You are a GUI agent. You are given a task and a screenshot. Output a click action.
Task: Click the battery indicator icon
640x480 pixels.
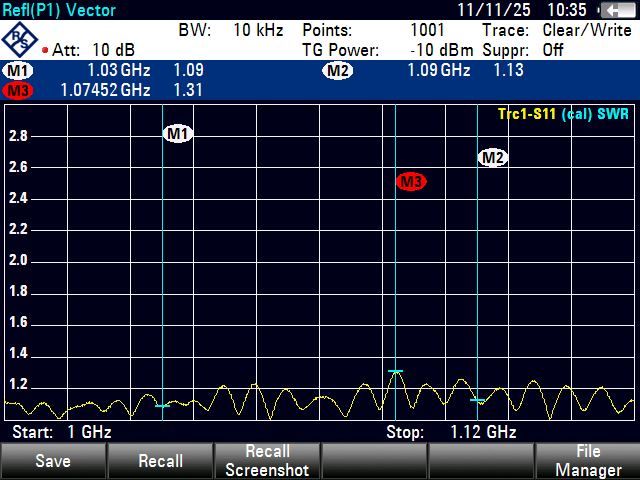[618, 10]
